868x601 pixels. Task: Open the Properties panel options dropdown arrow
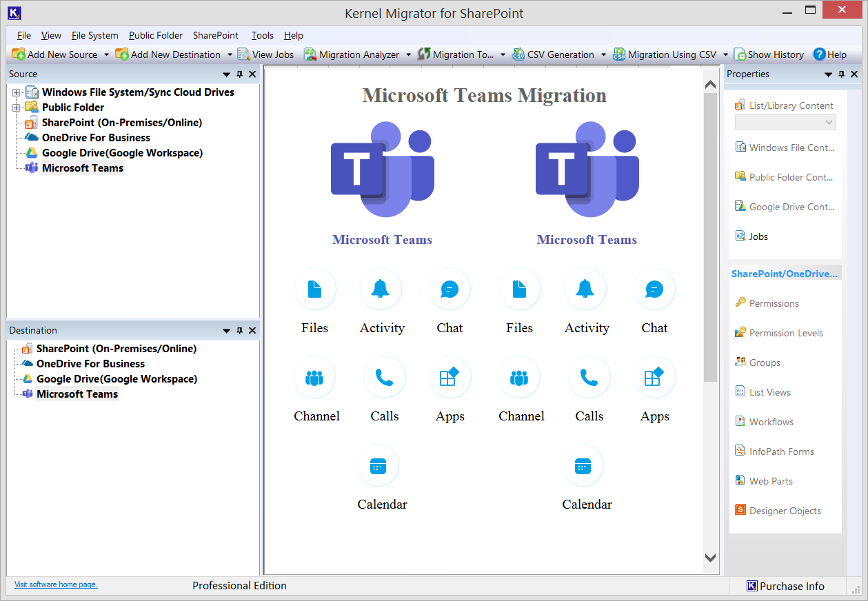click(x=829, y=74)
